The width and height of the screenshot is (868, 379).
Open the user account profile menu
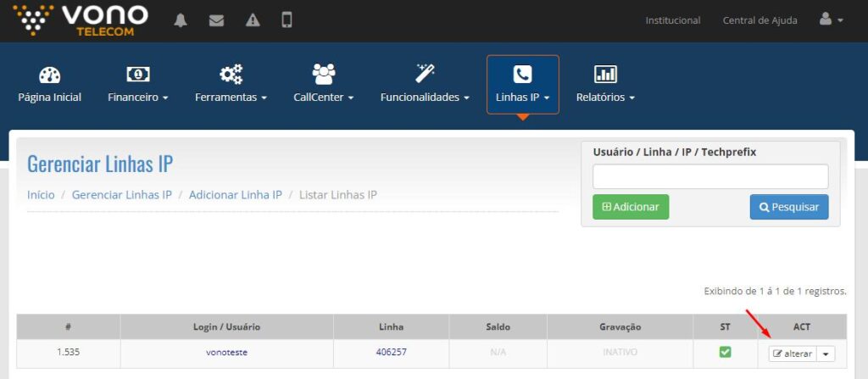coord(831,20)
